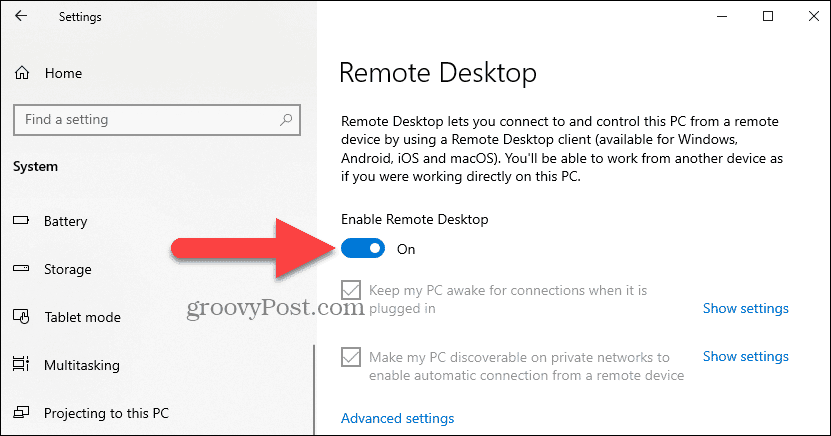Image resolution: width=831 pixels, height=436 pixels.
Task: Click the Multitasking icon
Action: [21, 364]
